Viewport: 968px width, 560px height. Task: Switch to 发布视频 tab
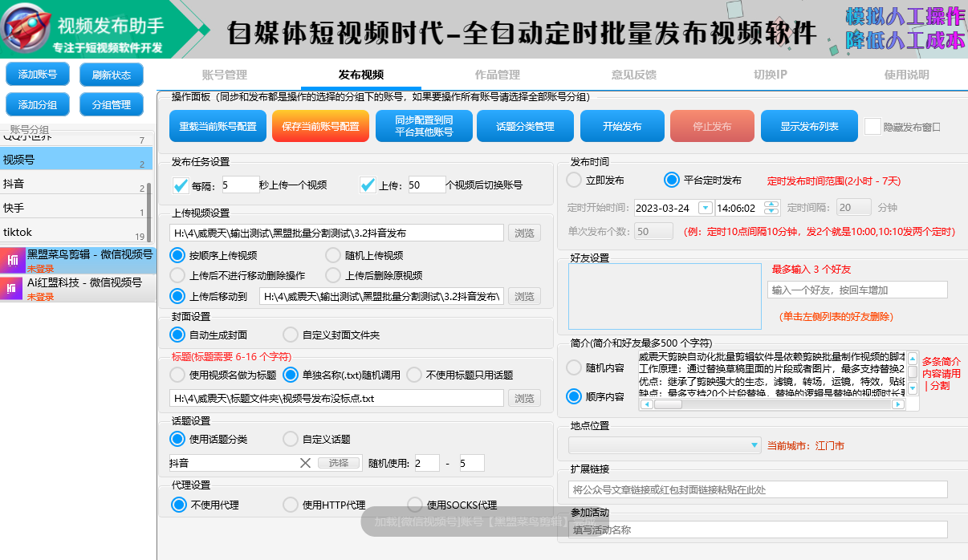(361, 75)
